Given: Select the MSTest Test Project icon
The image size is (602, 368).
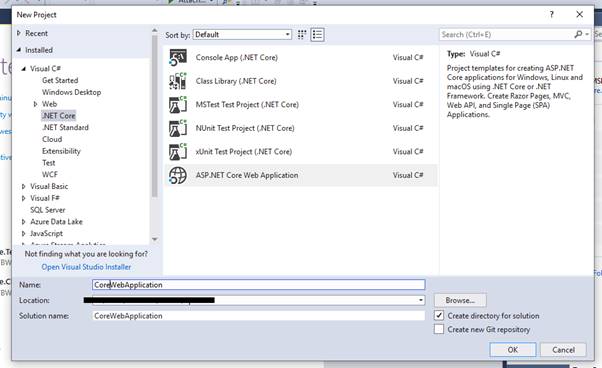Looking at the screenshot, I should coord(178,104).
